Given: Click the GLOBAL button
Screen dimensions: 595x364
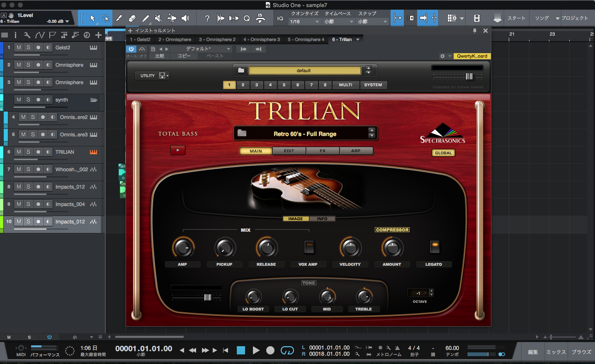Looking at the screenshot, I should click(x=443, y=153).
